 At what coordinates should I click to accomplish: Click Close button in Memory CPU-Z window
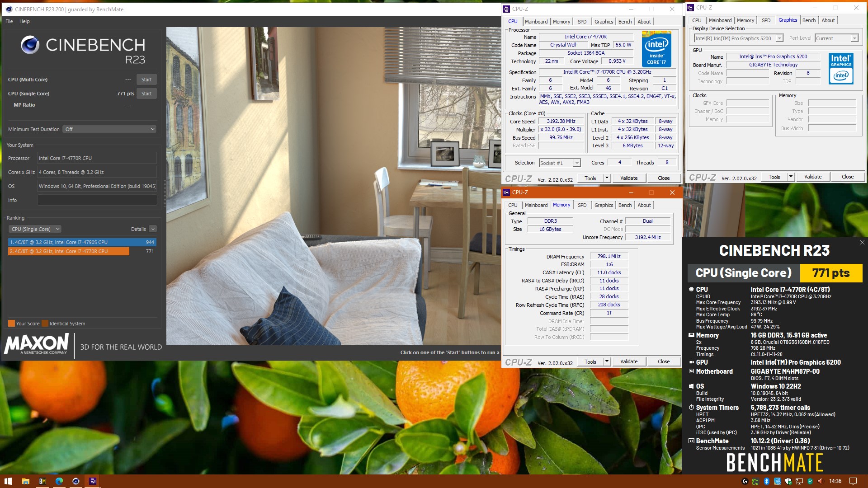(x=664, y=361)
